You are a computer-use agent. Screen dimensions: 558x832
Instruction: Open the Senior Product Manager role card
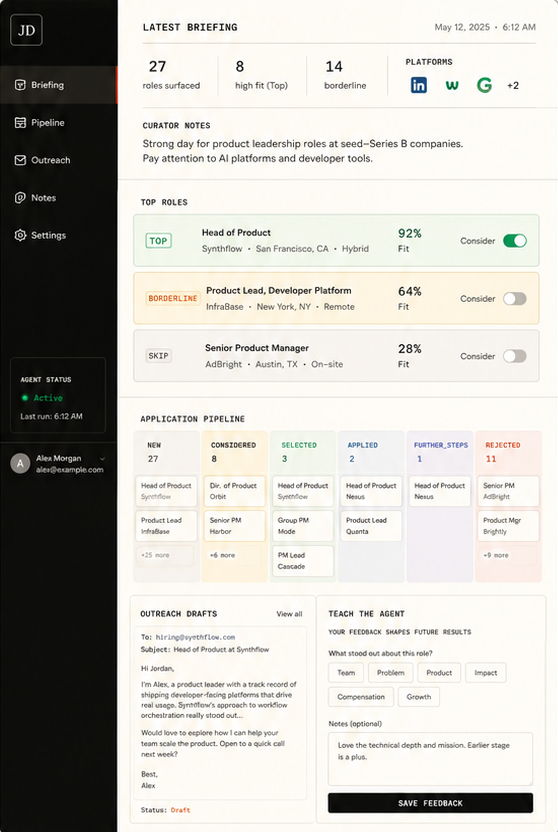click(x=336, y=356)
